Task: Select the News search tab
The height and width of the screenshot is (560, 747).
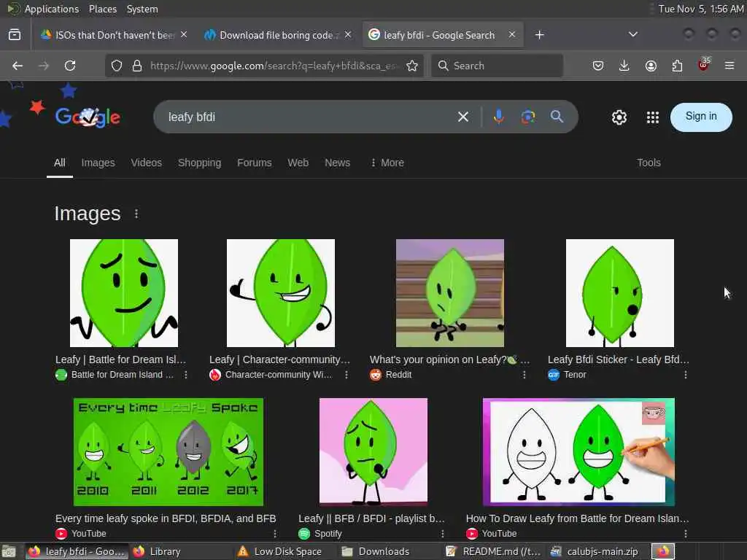Action: coord(337,163)
